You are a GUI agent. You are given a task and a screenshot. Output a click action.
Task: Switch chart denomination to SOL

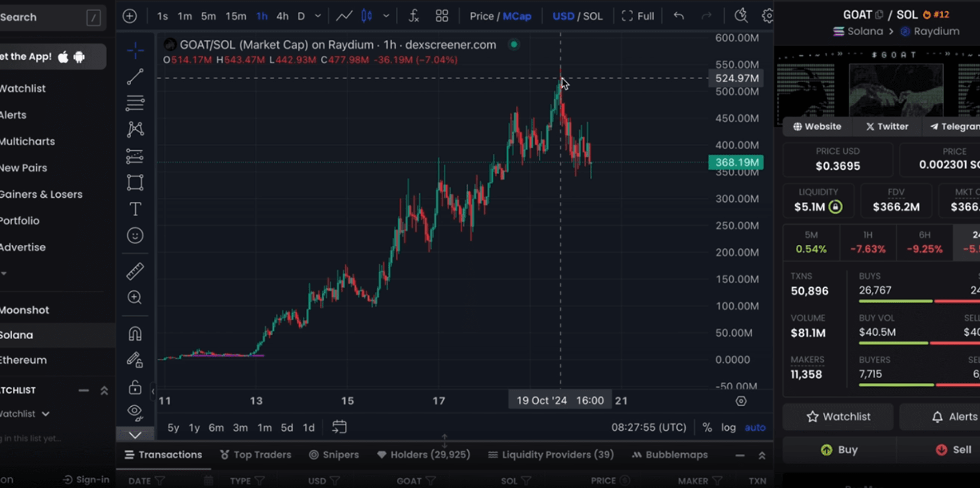point(592,16)
